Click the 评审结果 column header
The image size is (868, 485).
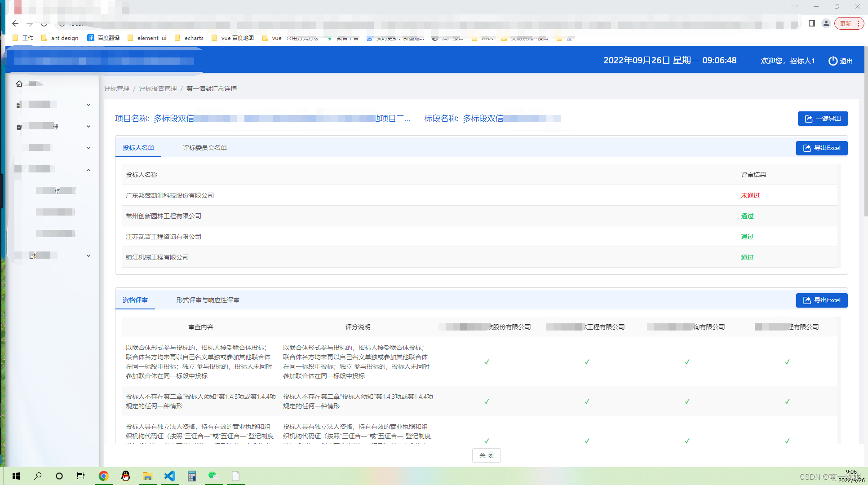(x=753, y=175)
